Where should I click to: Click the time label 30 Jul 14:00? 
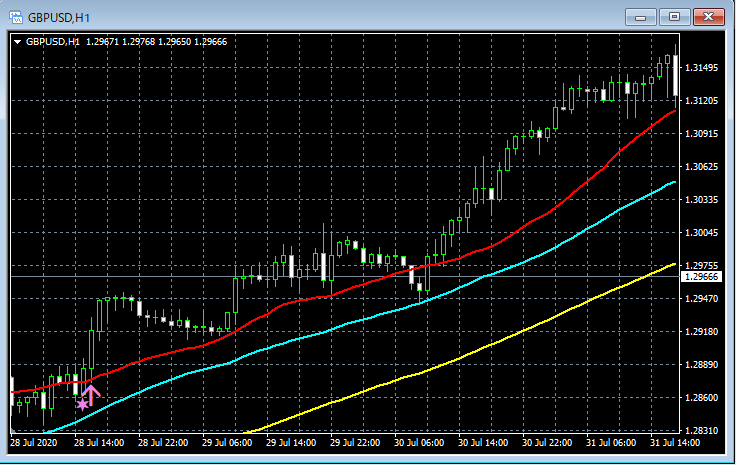coord(483,443)
